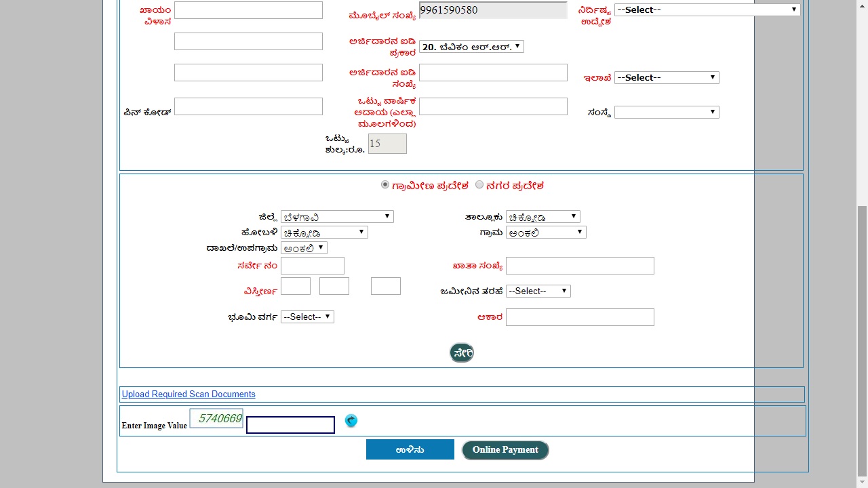Click the ಉಳಿಸು save button
The width and height of the screenshot is (868, 488).
(410, 449)
